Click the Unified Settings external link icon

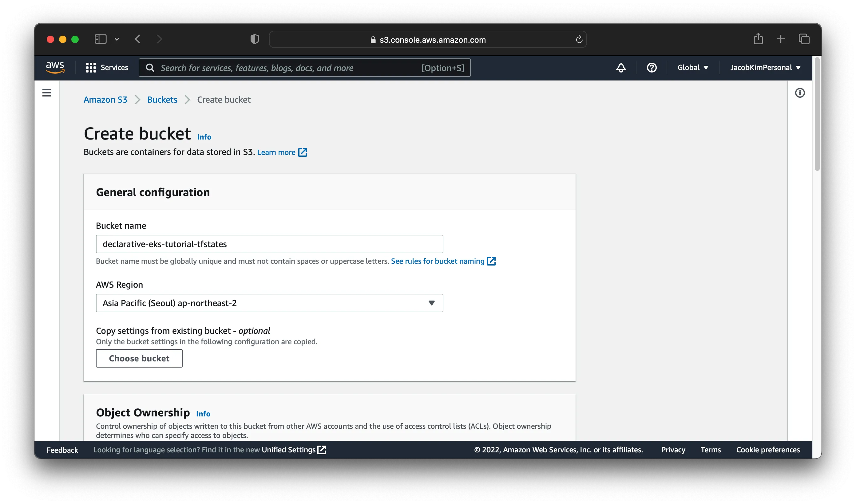(322, 449)
